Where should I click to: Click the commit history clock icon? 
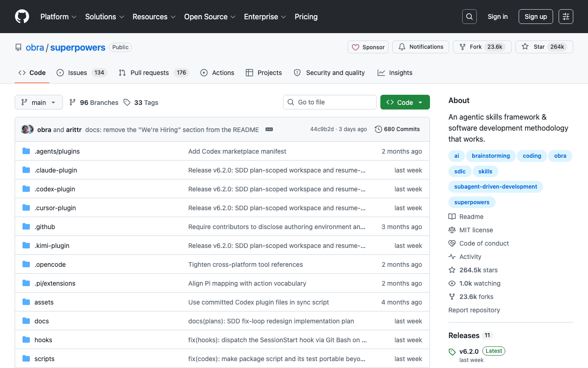(379, 129)
